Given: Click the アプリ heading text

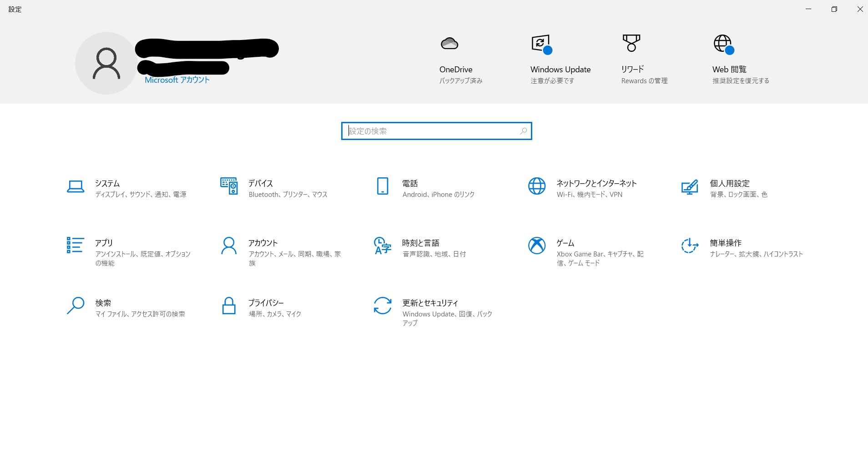Looking at the screenshot, I should point(104,243).
